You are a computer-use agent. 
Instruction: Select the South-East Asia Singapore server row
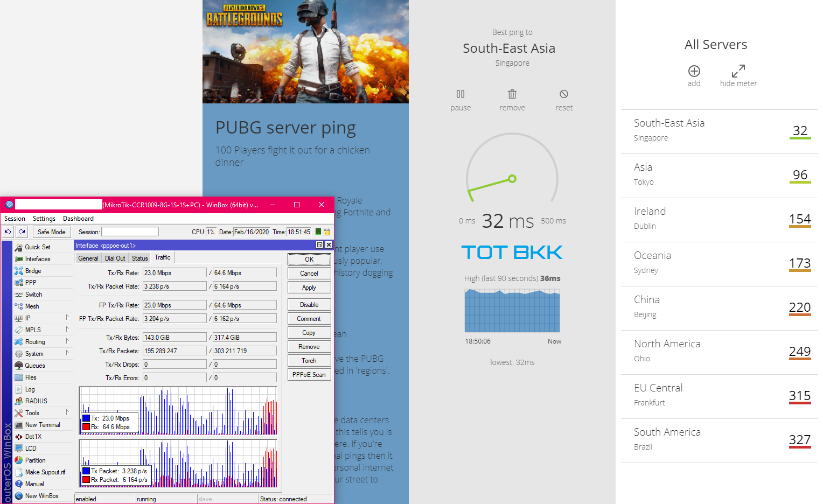pyautogui.click(x=719, y=131)
